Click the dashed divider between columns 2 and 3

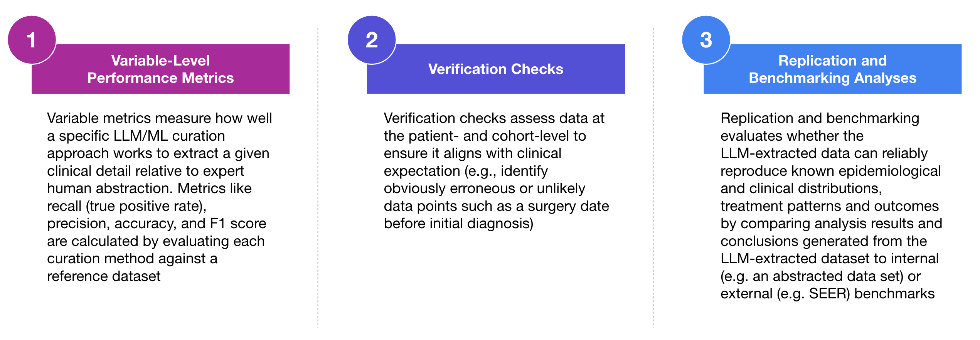pos(653,177)
